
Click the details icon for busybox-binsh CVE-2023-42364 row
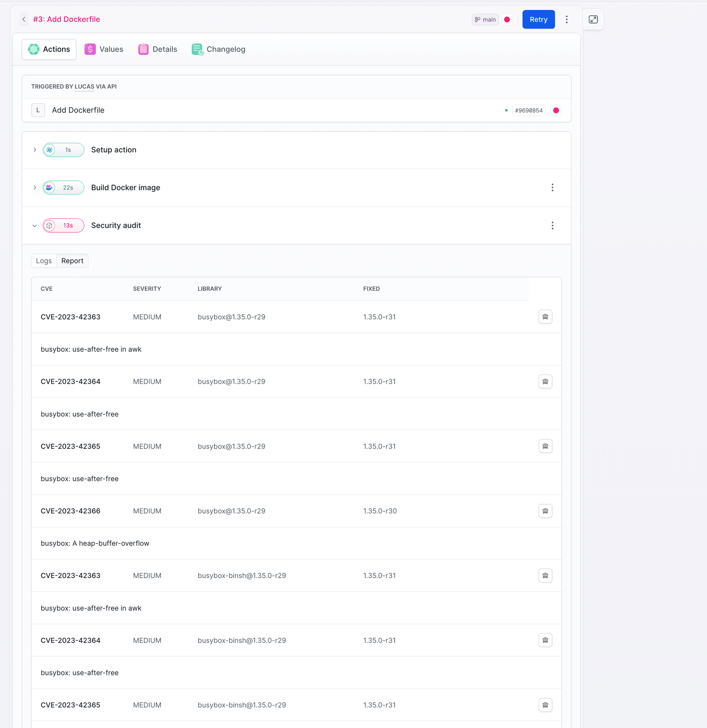545,640
